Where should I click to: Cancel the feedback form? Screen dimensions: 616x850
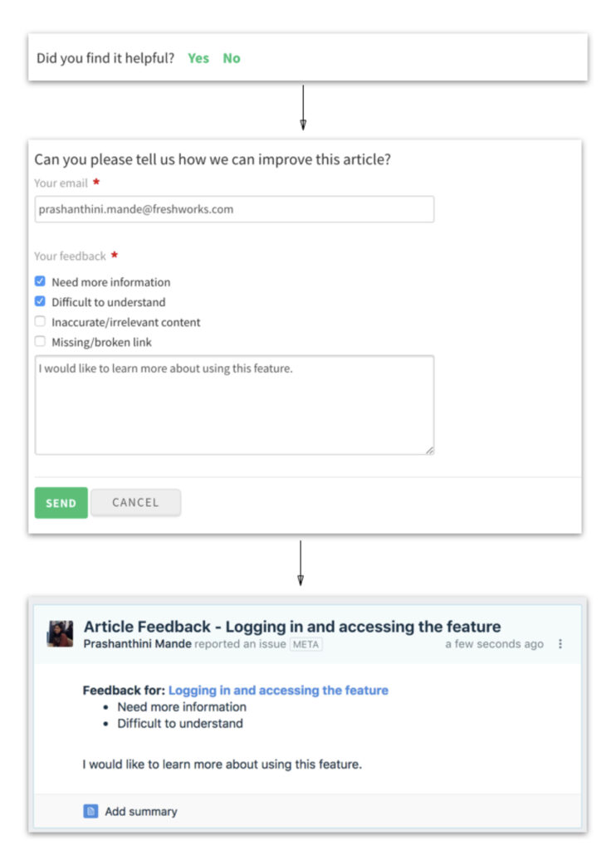click(135, 502)
